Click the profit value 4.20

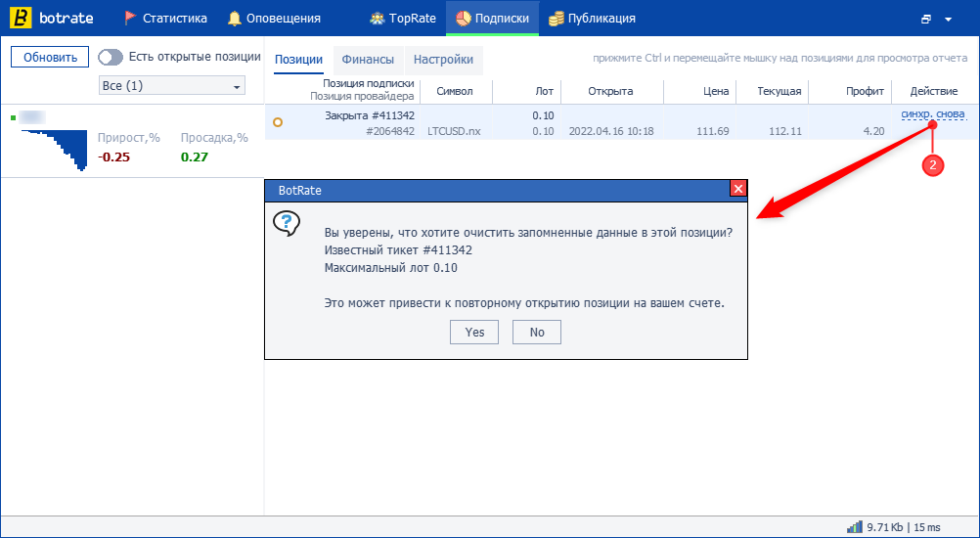tap(873, 131)
